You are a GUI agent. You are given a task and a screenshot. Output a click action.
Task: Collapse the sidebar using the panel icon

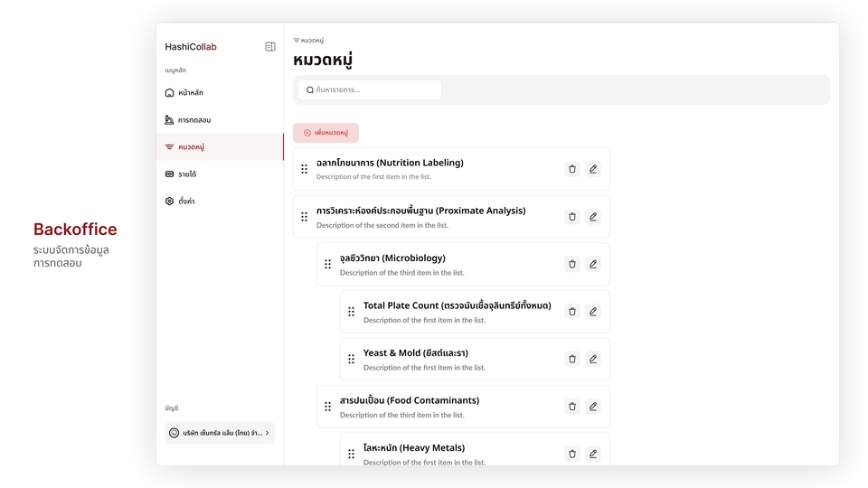(x=269, y=47)
